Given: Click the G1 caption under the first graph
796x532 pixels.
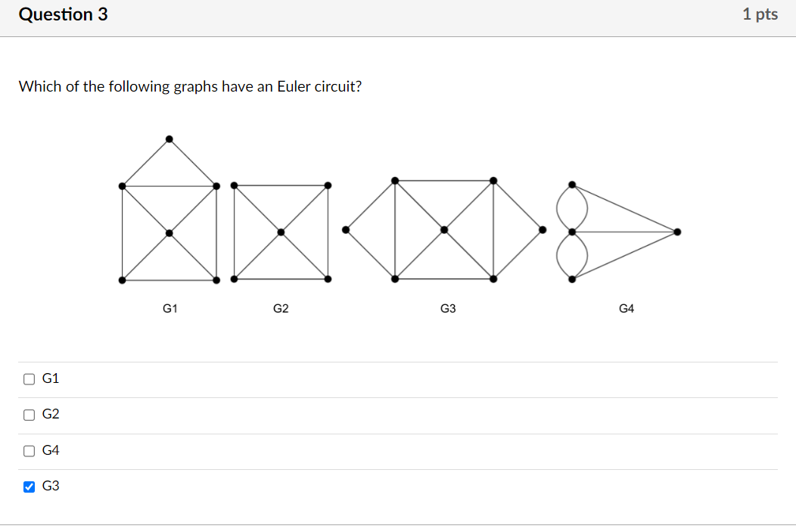Looking at the screenshot, I should click(169, 308).
